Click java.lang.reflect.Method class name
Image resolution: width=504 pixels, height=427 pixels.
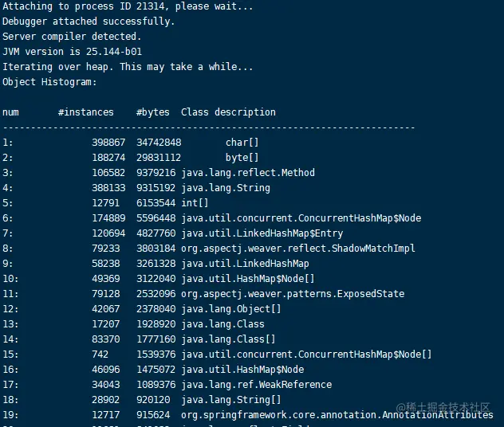pos(248,173)
